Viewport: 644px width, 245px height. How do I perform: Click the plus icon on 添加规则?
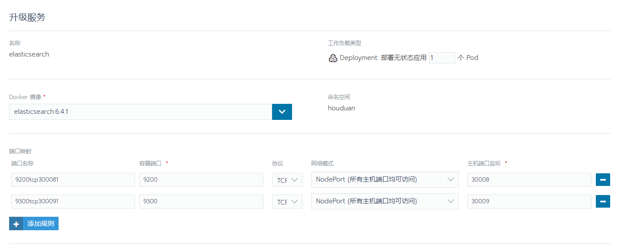16,224
